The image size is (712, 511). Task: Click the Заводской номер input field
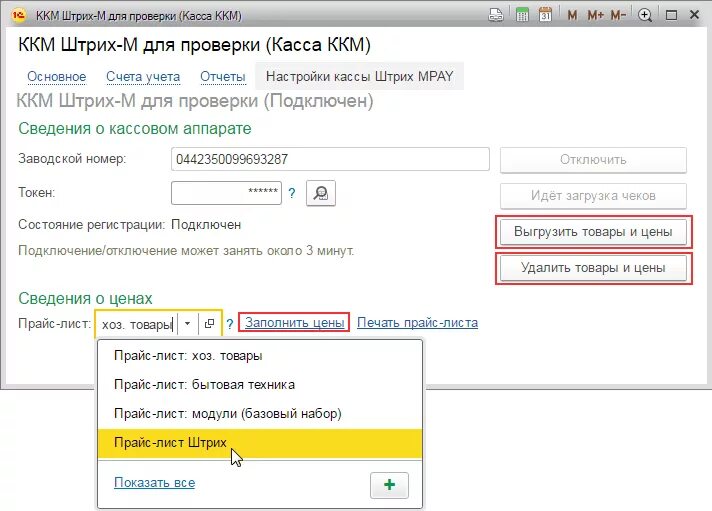[330, 159]
